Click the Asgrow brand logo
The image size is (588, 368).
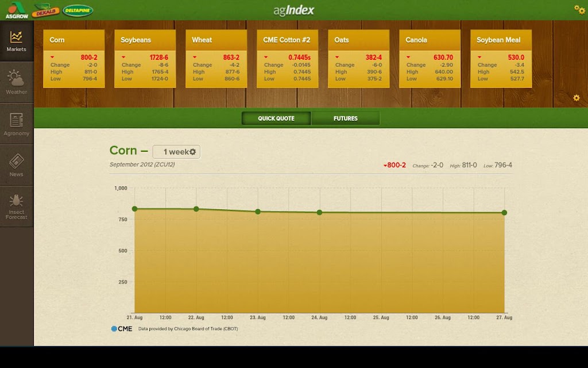pos(17,10)
